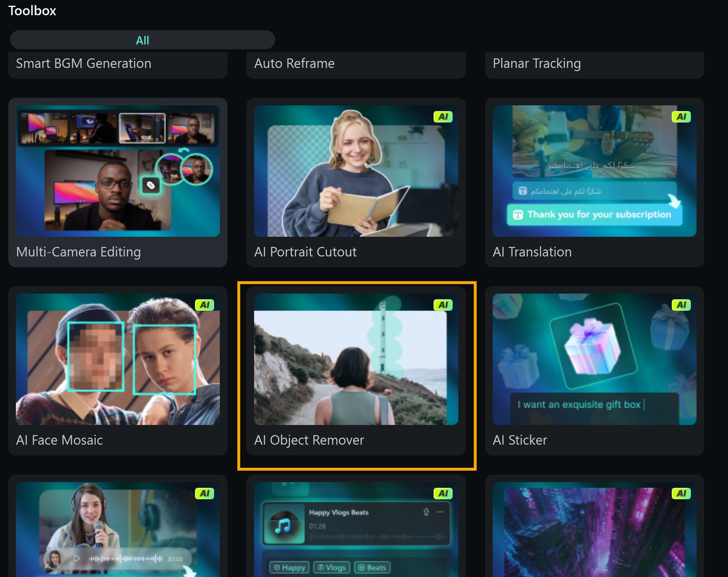The height and width of the screenshot is (577, 728).
Task: Click AI badge on Translation thumbnail
Action: pos(681,117)
